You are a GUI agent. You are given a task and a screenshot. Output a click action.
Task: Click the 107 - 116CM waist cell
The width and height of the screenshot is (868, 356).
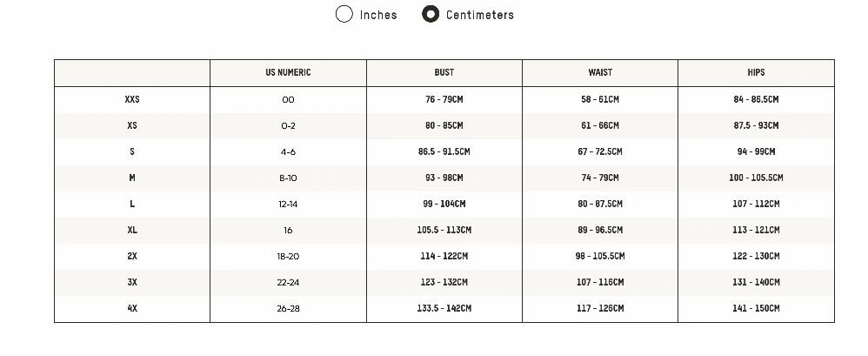click(x=599, y=282)
